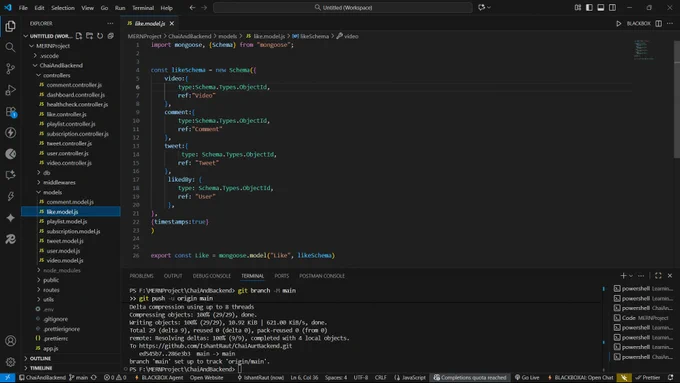The image size is (680, 383).
Task: Click the editor vertical scrollbar
Action: click(x=677, y=100)
